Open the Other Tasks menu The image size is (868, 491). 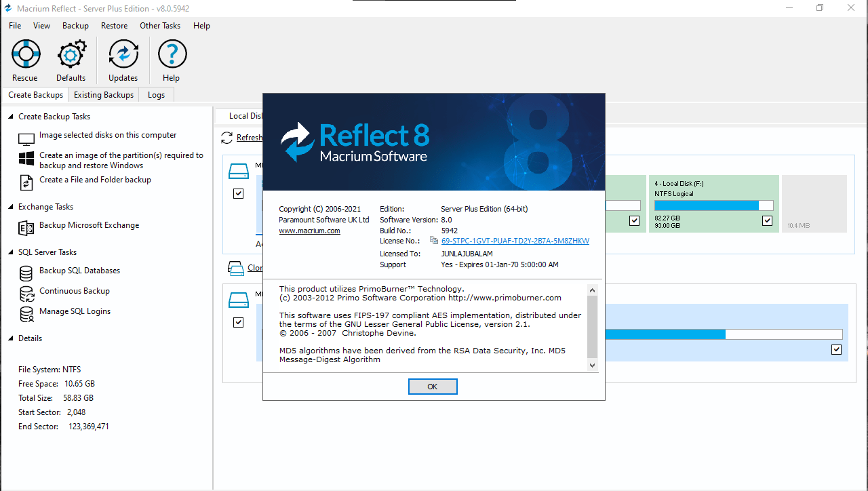tap(160, 26)
